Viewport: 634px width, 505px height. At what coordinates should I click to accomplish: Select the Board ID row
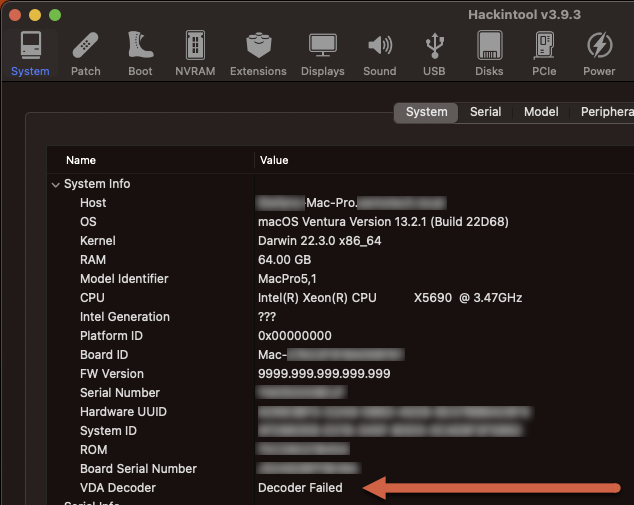[340, 355]
